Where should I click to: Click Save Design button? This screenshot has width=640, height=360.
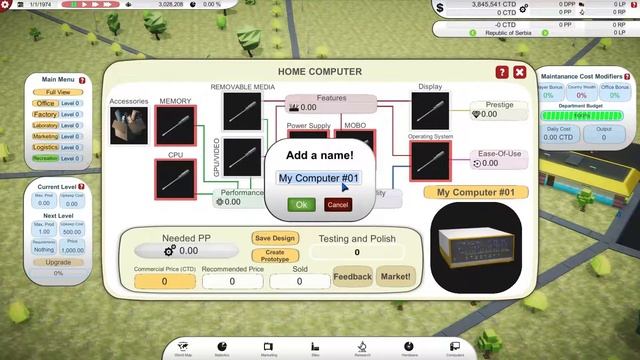click(x=275, y=238)
